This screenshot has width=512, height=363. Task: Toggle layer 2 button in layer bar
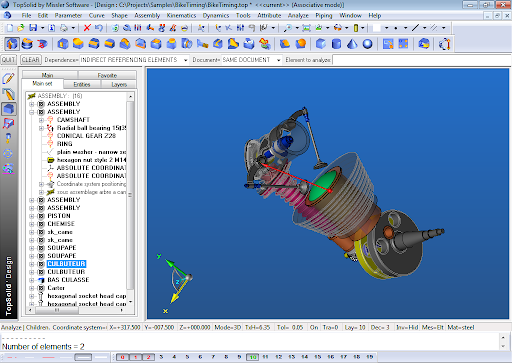[x=148, y=357]
